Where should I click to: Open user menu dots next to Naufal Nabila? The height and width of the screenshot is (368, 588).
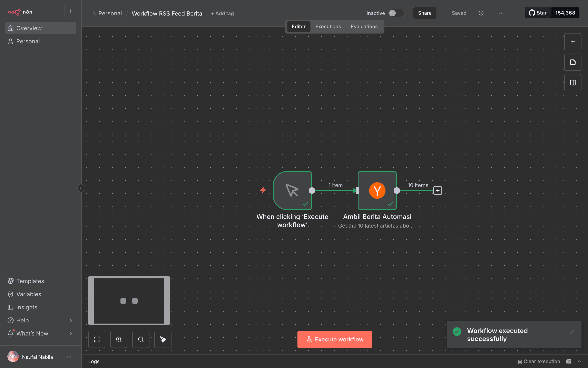tap(69, 357)
